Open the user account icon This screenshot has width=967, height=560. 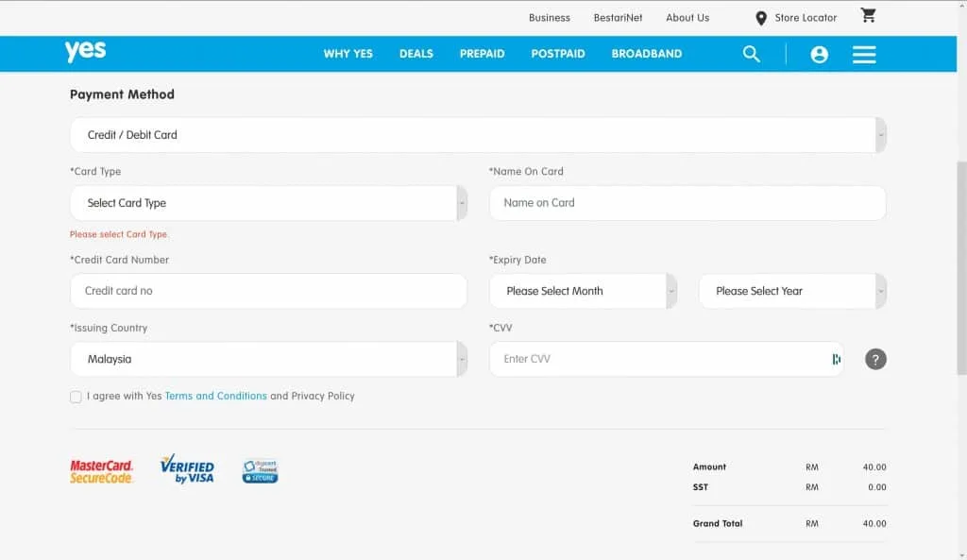(819, 55)
